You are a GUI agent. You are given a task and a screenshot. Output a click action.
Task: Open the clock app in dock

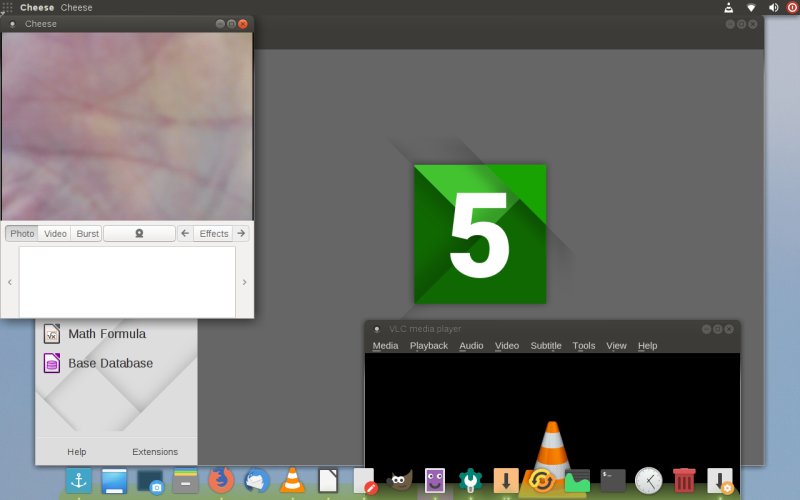click(x=648, y=480)
